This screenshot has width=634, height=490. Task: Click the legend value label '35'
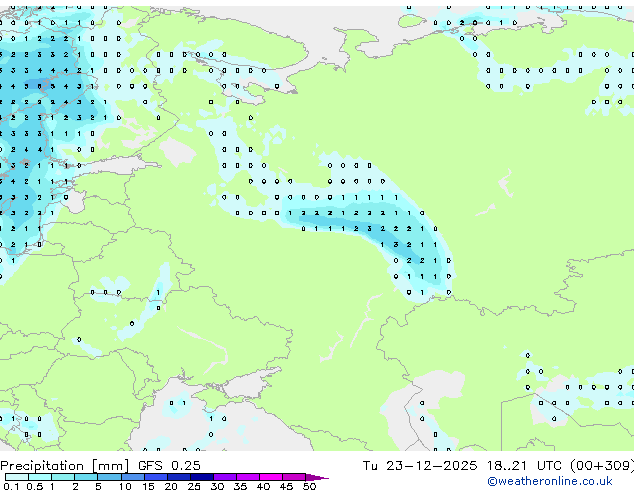[240, 486]
